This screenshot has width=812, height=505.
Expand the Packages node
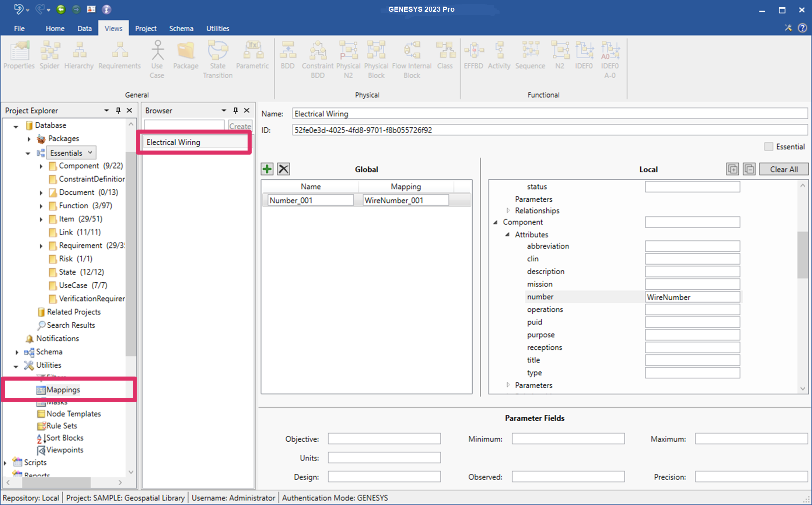tap(29, 139)
